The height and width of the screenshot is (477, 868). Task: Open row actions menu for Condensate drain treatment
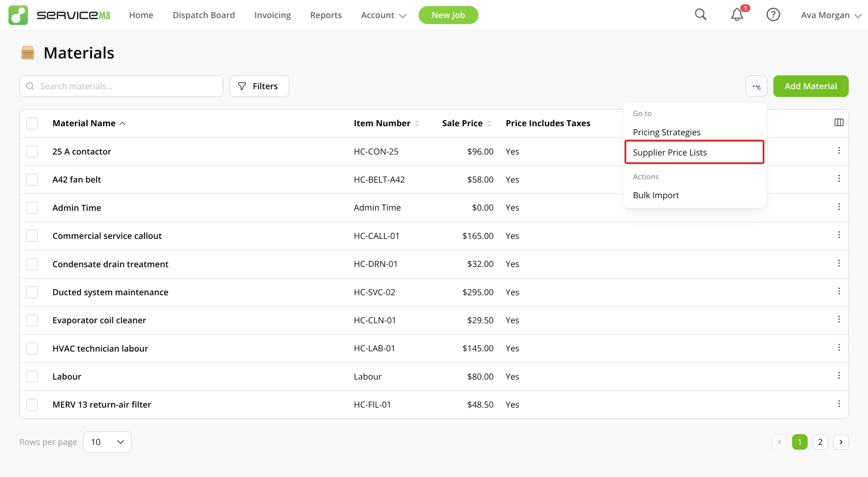tap(839, 263)
